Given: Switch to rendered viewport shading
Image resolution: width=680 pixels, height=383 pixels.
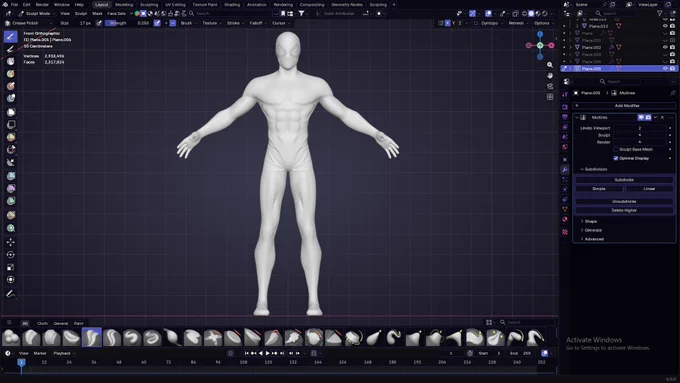Looking at the screenshot, I should pos(545,13).
